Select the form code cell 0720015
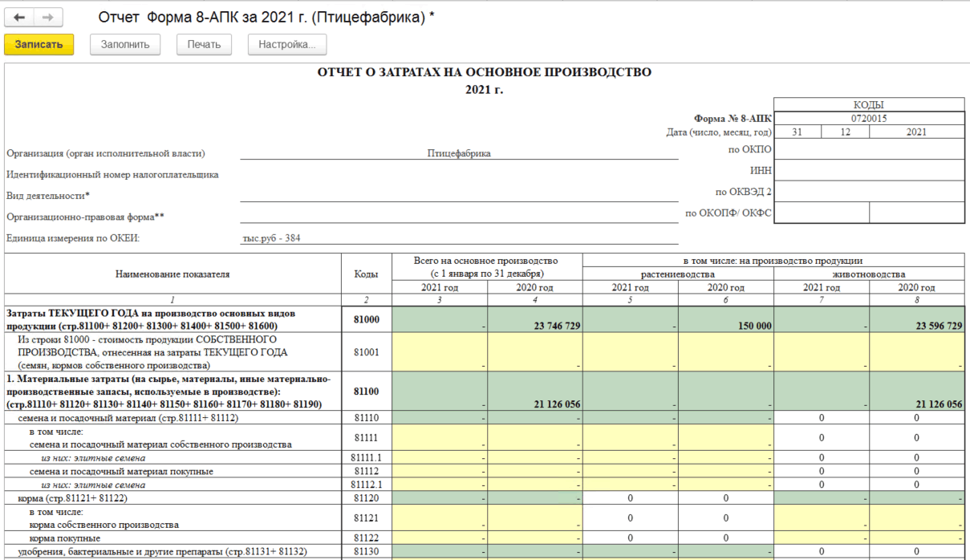Screen dimensions: 970x560 pyautogui.click(x=869, y=118)
